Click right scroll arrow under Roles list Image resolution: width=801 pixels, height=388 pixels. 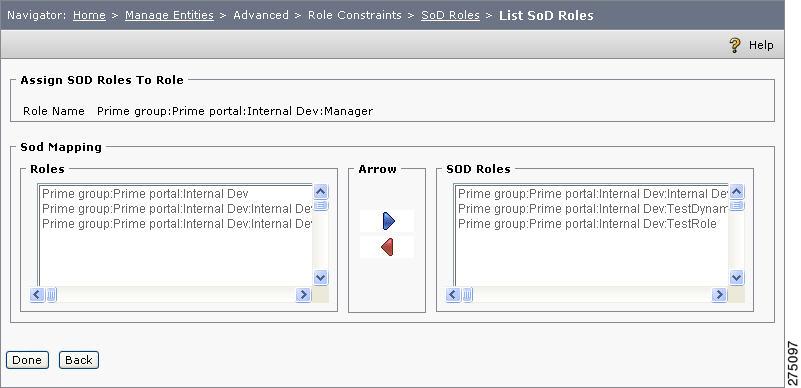303,295
